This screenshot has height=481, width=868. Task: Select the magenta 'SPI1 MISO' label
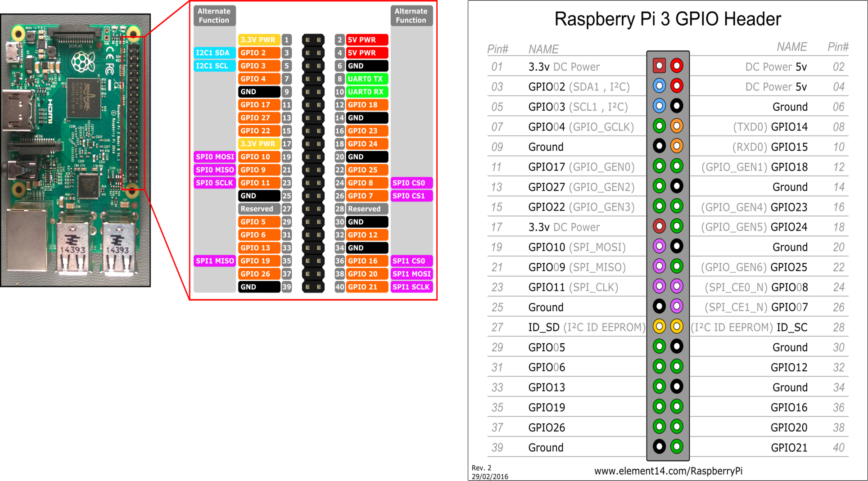tap(214, 261)
